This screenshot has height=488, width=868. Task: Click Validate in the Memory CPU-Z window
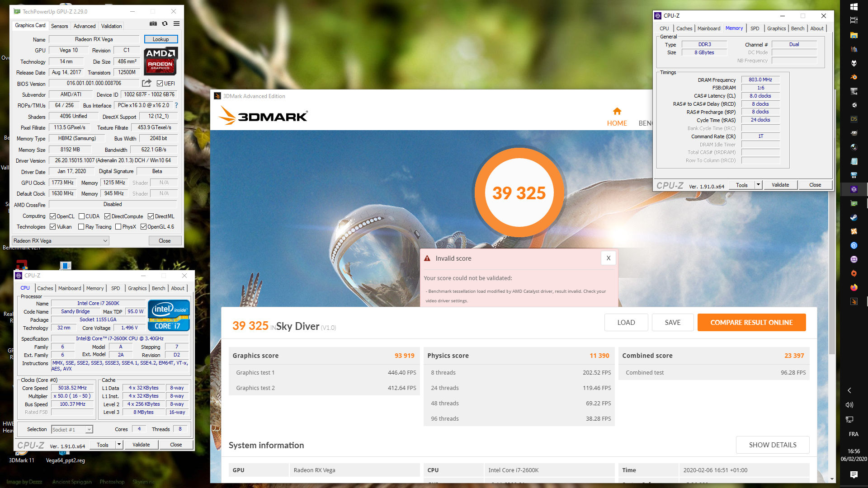tap(780, 185)
